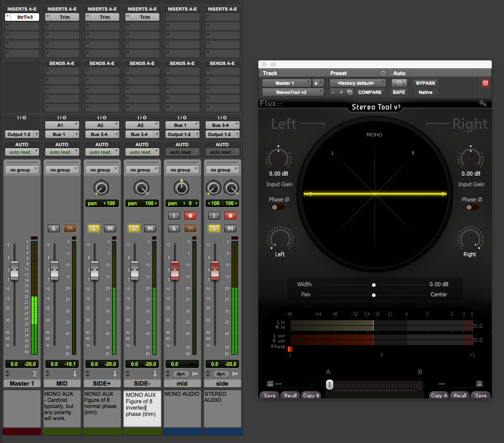
Task: Click Save button on A side
Action: (x=270, y=395)
